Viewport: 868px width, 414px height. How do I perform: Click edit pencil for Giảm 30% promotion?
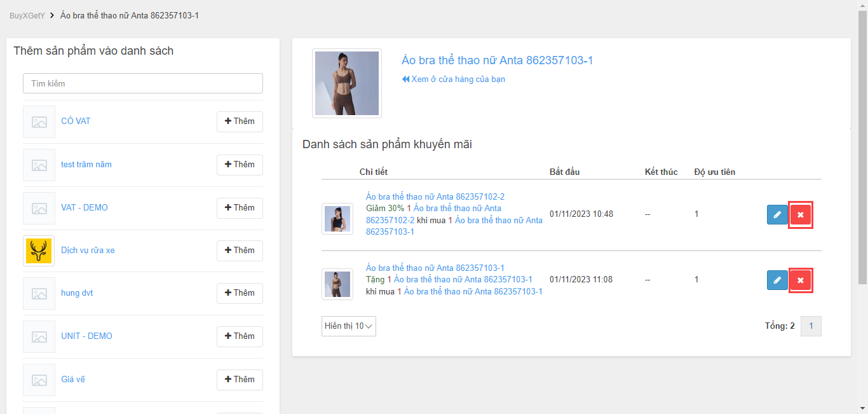tap(777, 215)
